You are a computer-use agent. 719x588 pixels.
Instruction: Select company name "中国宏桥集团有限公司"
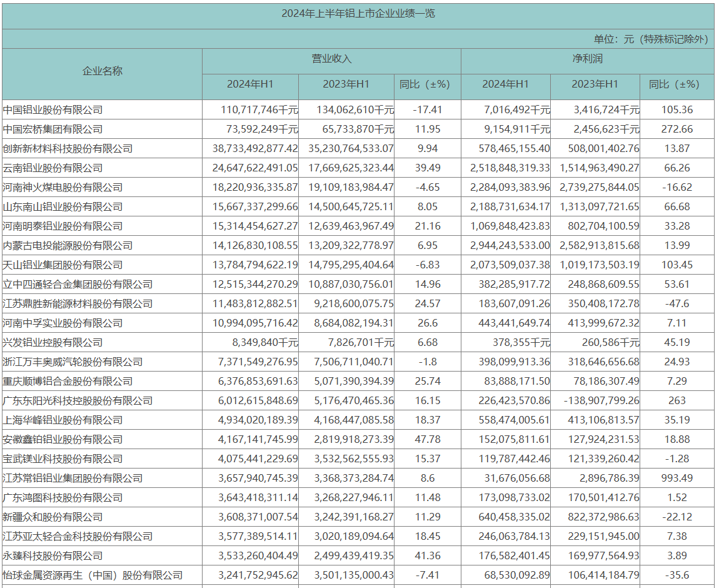[53, 129]
